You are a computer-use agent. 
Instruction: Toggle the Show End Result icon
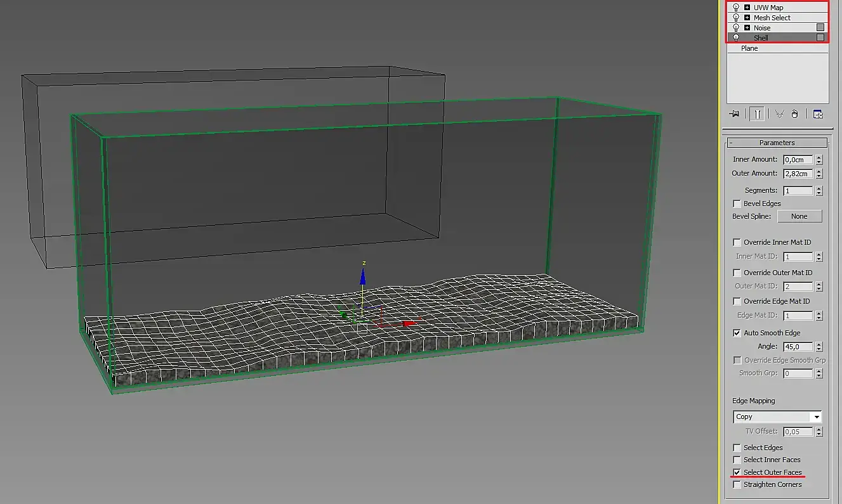757,114
